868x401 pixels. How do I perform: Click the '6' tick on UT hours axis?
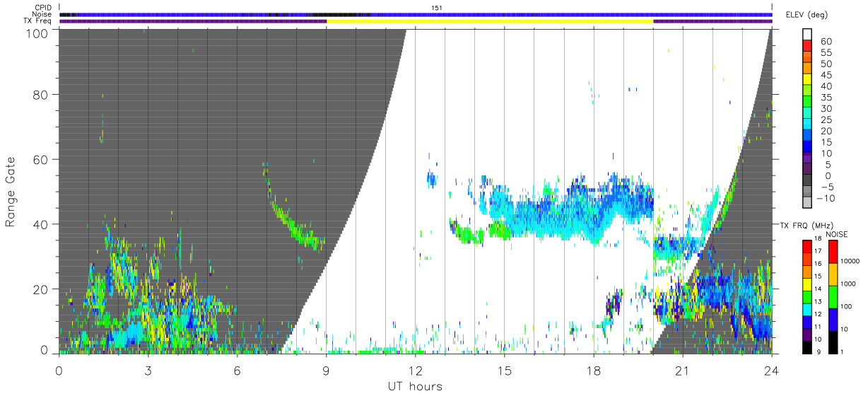coord(237,371)
